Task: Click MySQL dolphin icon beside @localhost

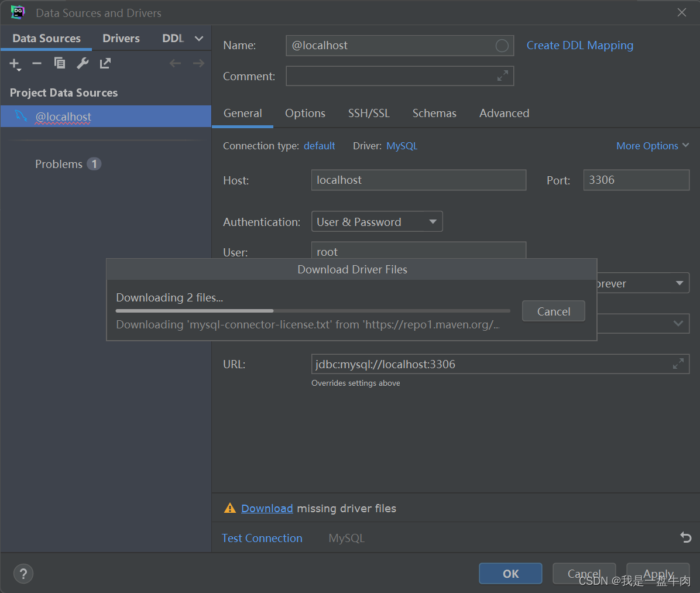Action: click(x=20, y=116)
